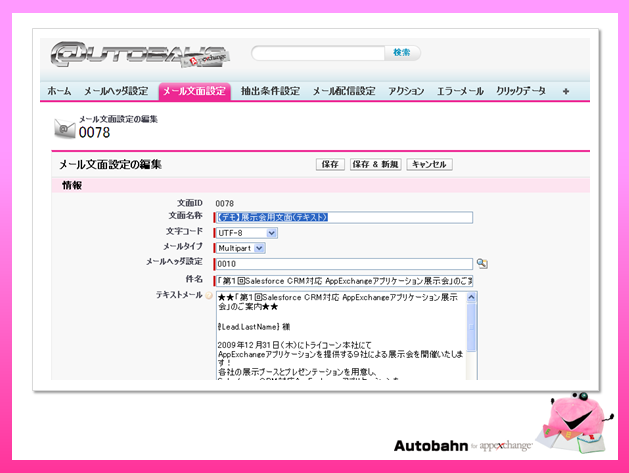
Task: Select the メール文面設定 tab
Action: pos(195,91)
